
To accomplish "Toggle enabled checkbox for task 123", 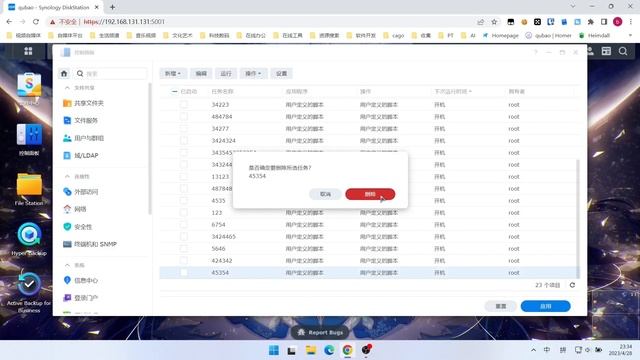I will click(x=184, y=213).
